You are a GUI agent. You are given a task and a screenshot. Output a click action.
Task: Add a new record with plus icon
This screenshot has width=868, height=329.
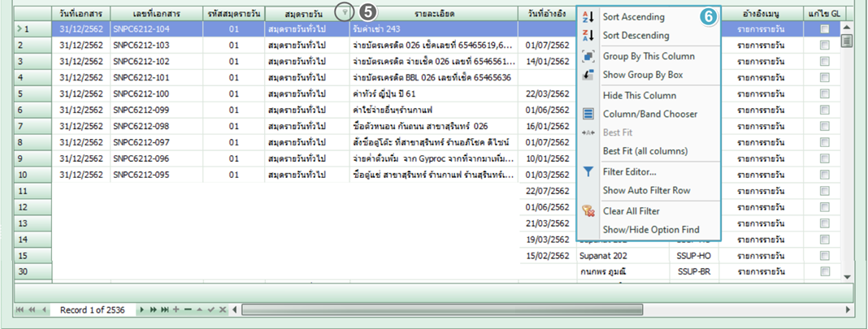[176, 310]
